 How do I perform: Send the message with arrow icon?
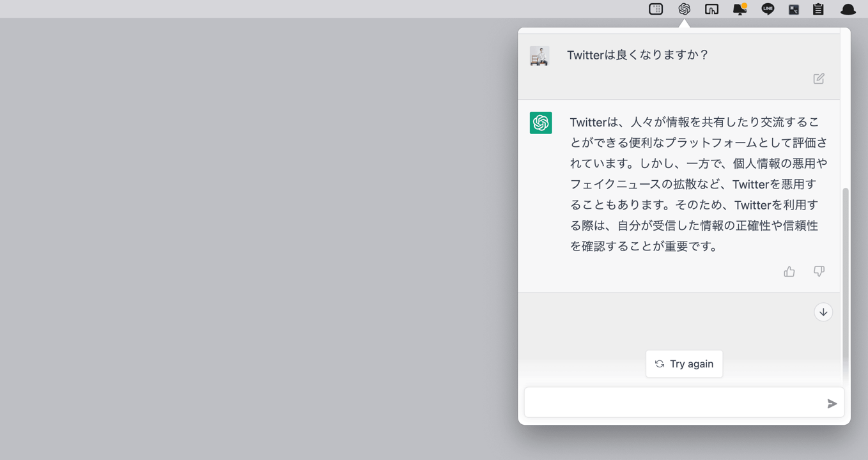832,404
